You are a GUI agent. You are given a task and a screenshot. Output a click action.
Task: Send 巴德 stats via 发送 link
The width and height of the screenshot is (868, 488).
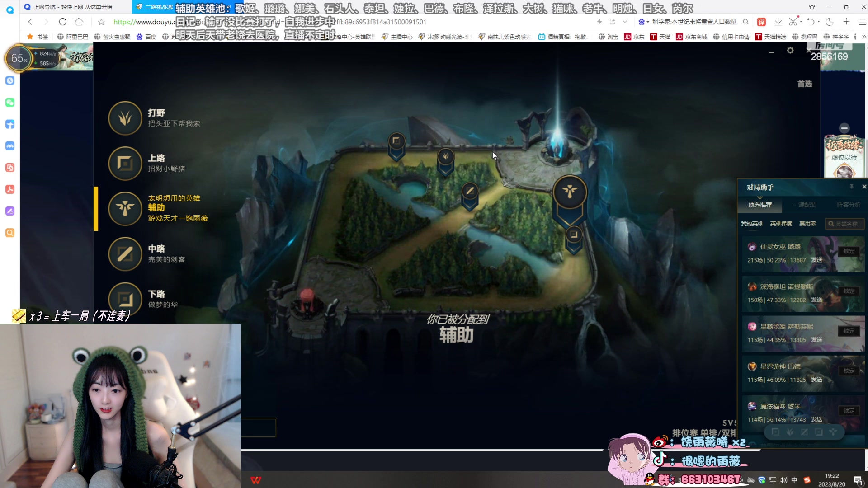click(816, 380)
